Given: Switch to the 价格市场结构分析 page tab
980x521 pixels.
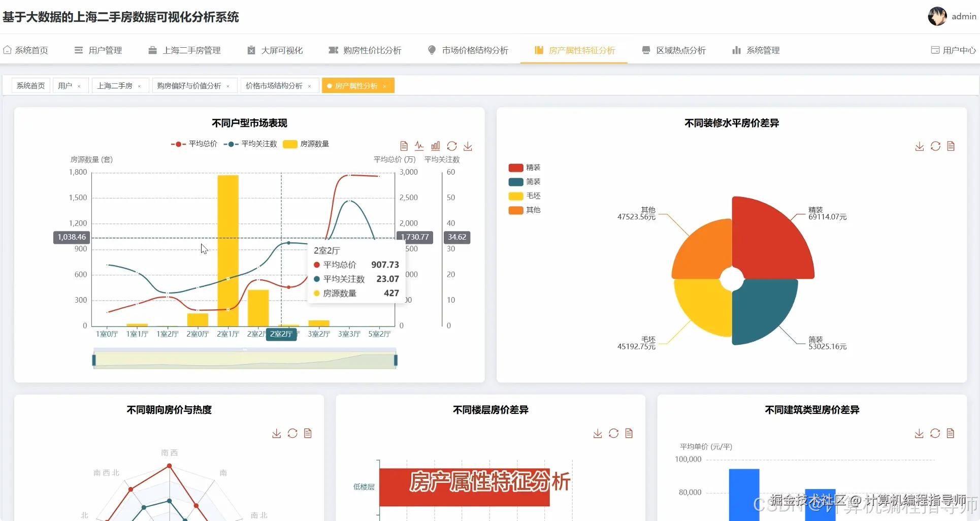Looking at the screenshot, I should tap(274, 86).
